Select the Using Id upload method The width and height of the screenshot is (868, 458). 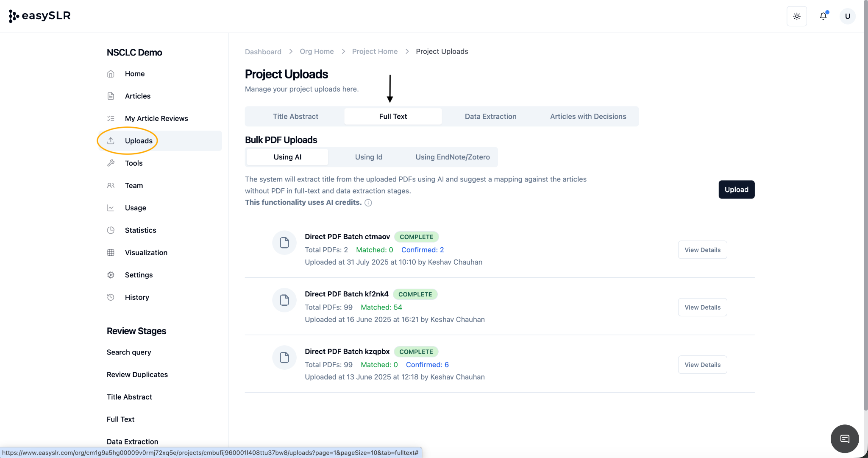click(x=368, y=157)
